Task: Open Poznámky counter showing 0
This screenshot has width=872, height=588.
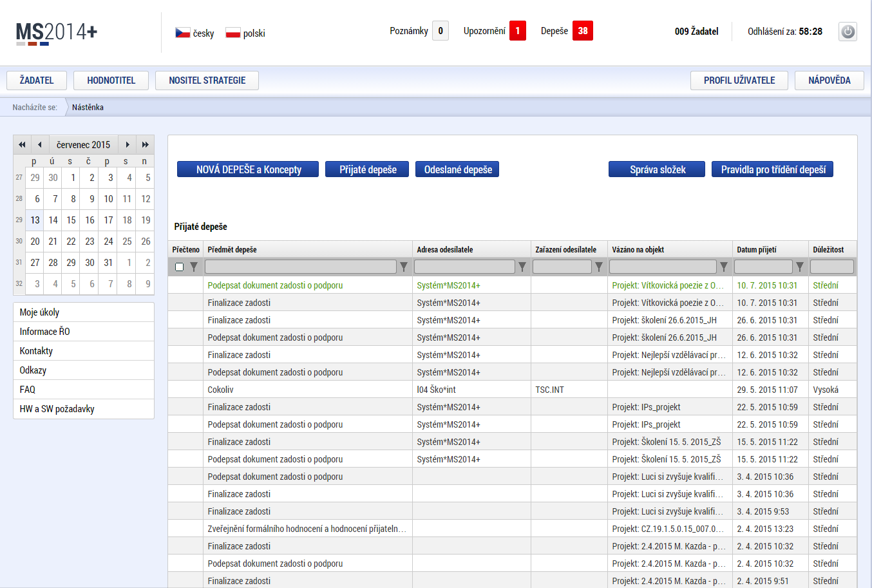Action: [x=441, y=31]
